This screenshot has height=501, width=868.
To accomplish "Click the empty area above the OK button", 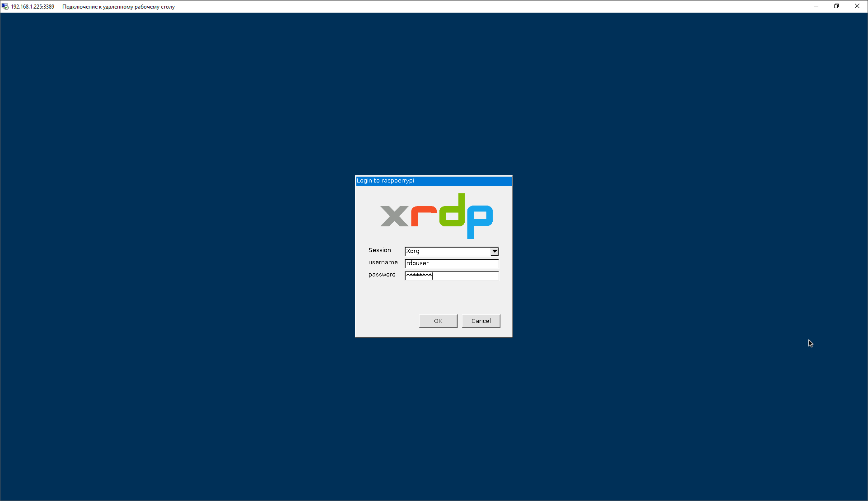I will 438,298.
